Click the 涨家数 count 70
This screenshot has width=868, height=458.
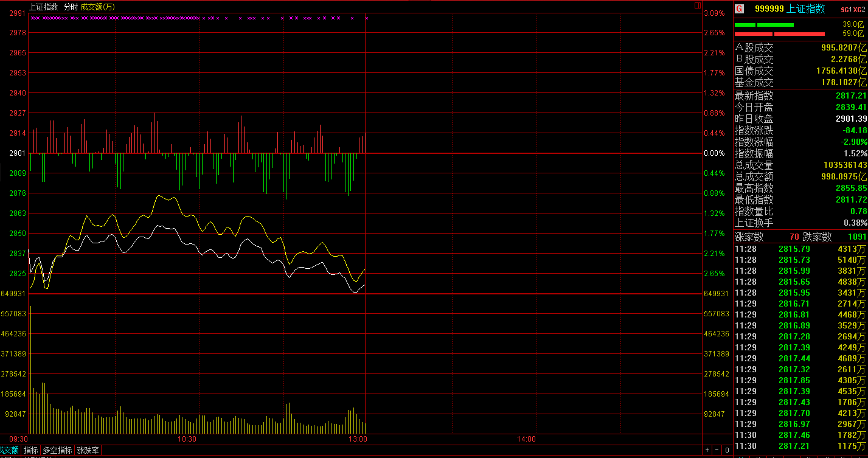pos(794,237)
